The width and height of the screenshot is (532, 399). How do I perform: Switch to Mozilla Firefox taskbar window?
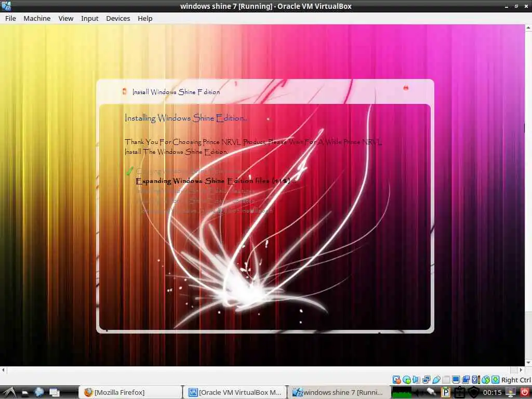click(130, 393)
